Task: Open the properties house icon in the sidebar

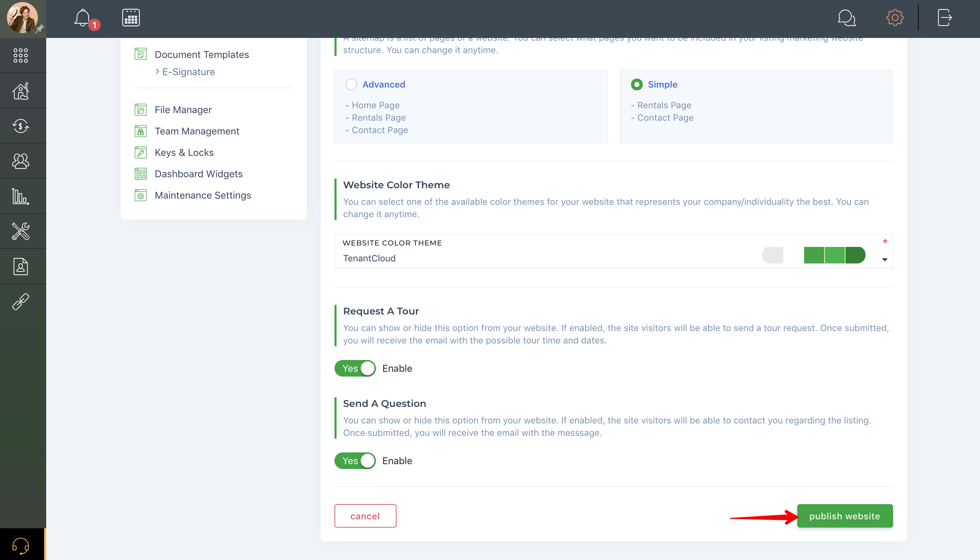Action: (21, 91)
